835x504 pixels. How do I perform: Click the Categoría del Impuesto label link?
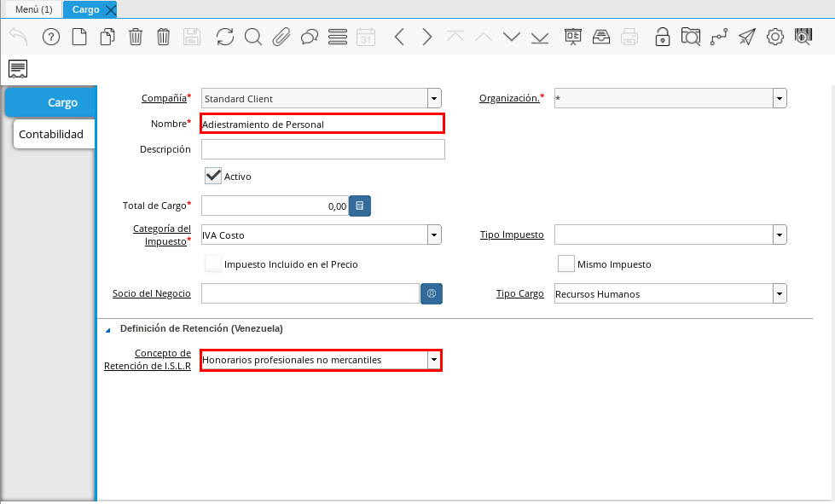(162, 235)
